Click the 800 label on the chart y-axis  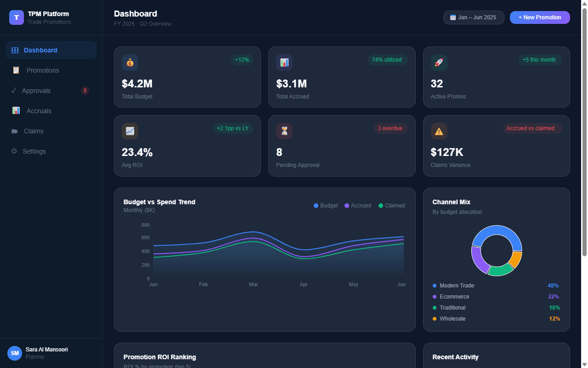pyautogui.click(x=146, y=225)
